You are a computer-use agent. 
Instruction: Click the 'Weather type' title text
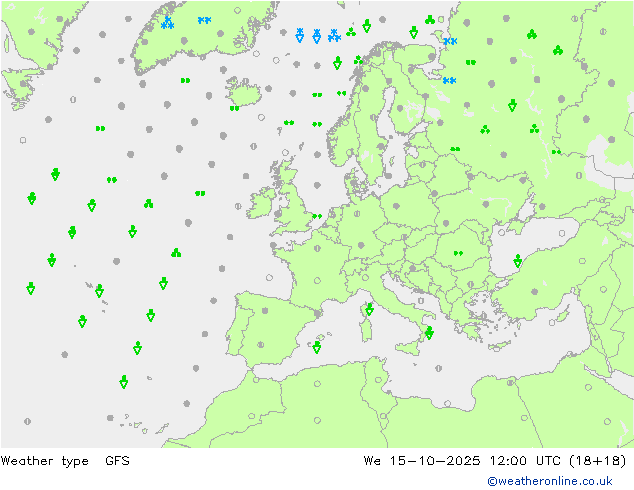pyautogui.click(x=44, y=461)
